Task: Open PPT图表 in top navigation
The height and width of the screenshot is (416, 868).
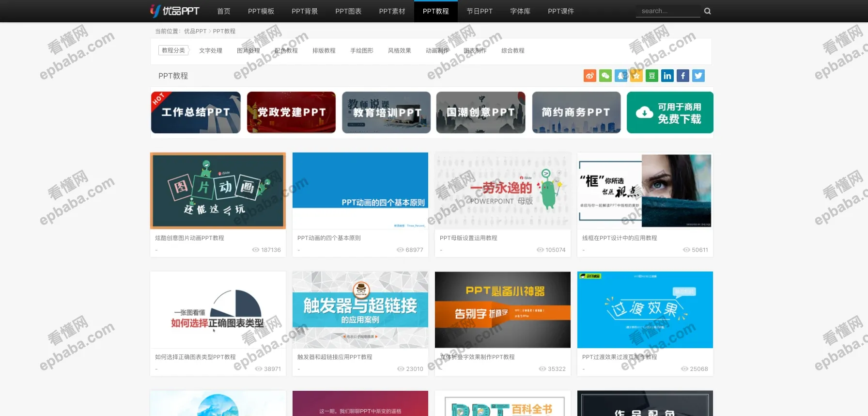Action: coord(348,11)
